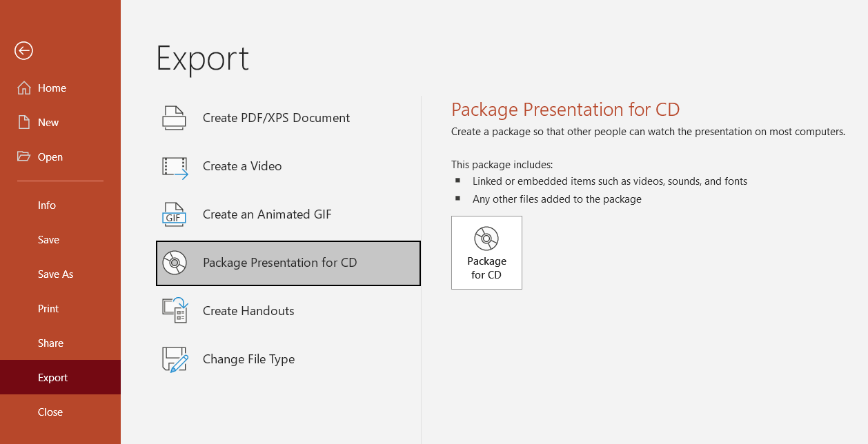Select the highlighted Export sidebar item
Screen dimensions: 868x444
(x=60, y=377)
